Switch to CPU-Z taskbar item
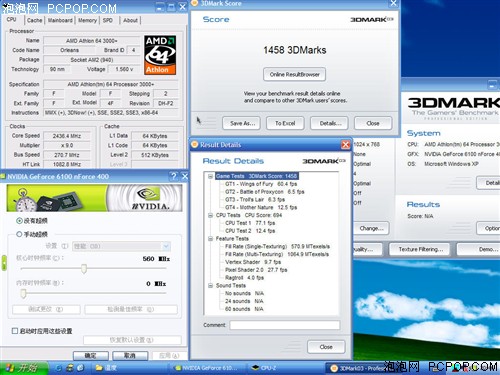Screen dimensions: 500x375 point(283,368)
